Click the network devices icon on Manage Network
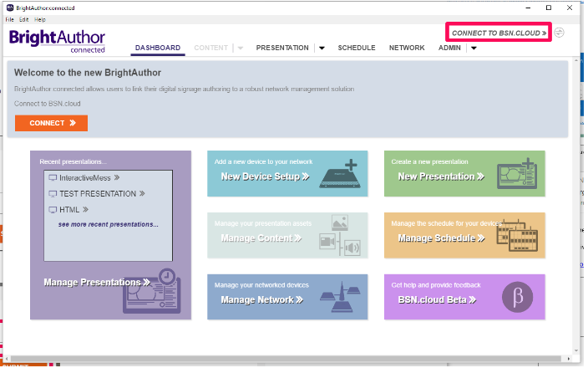Viewport: 588px width, 368px height. point(340,297)
